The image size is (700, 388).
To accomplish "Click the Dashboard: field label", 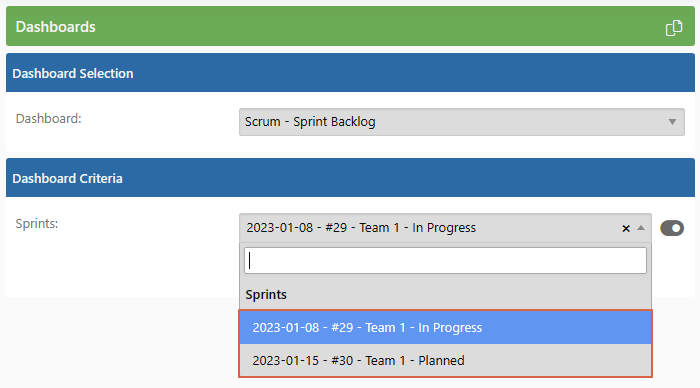I will pos(49,119).
